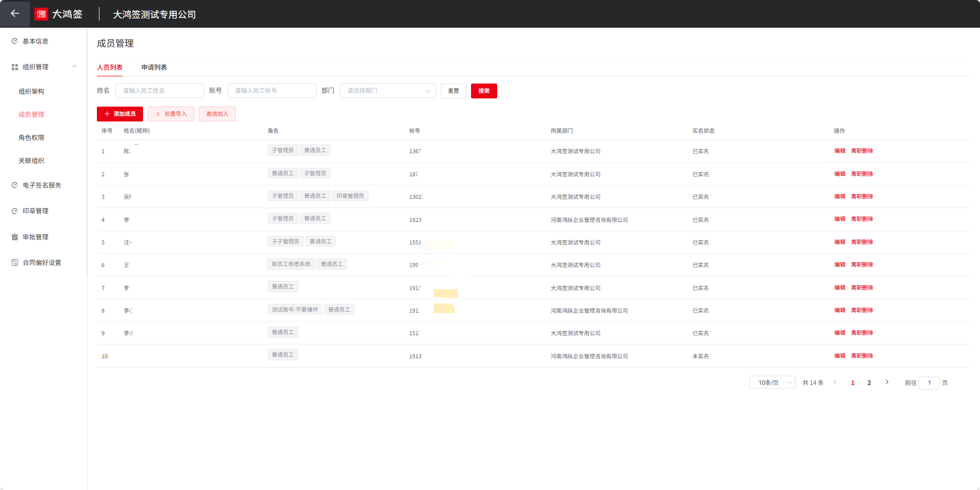This screenshot has width=980, height=490.
Task: Click the 审批管理 clipboard icon
Action: pos(15,237)
